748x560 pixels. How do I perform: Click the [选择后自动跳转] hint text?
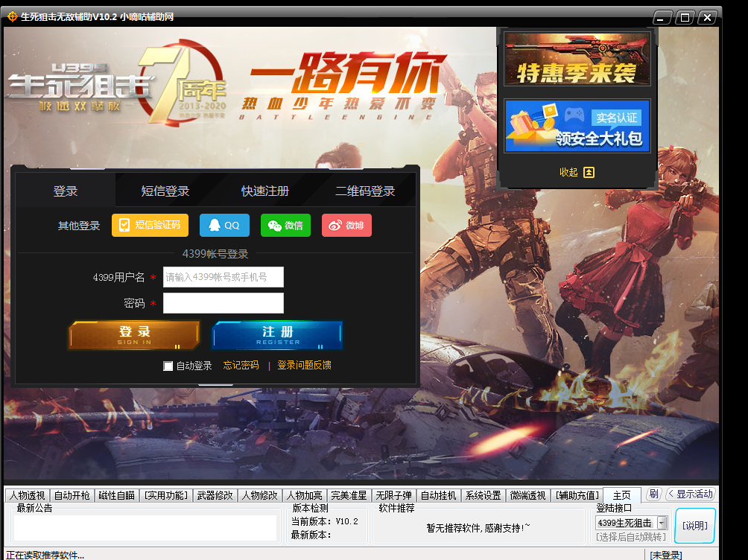[x=630, y=537]
